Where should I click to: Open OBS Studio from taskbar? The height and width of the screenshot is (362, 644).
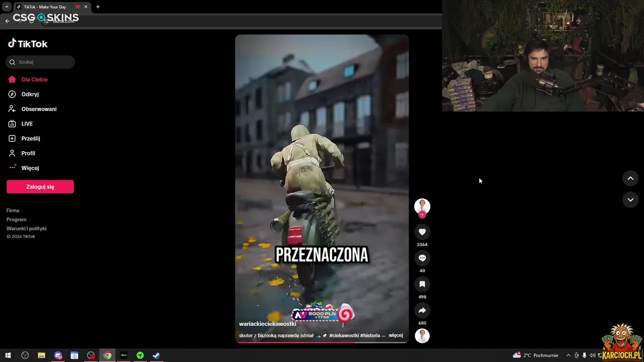(25, 355)
